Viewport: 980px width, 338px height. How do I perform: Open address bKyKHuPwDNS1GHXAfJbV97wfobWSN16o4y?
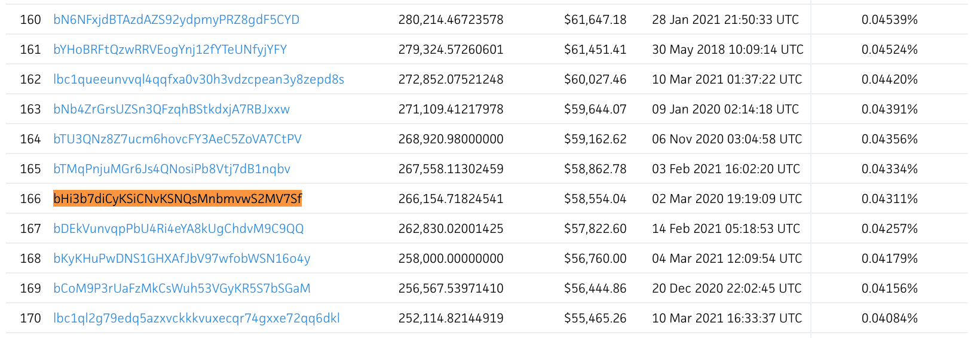tap(182, 259)
